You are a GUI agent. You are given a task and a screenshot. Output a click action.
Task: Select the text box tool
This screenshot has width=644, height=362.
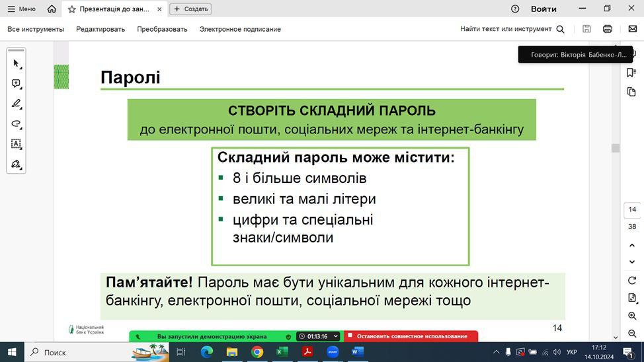click(x=16, y=143)
